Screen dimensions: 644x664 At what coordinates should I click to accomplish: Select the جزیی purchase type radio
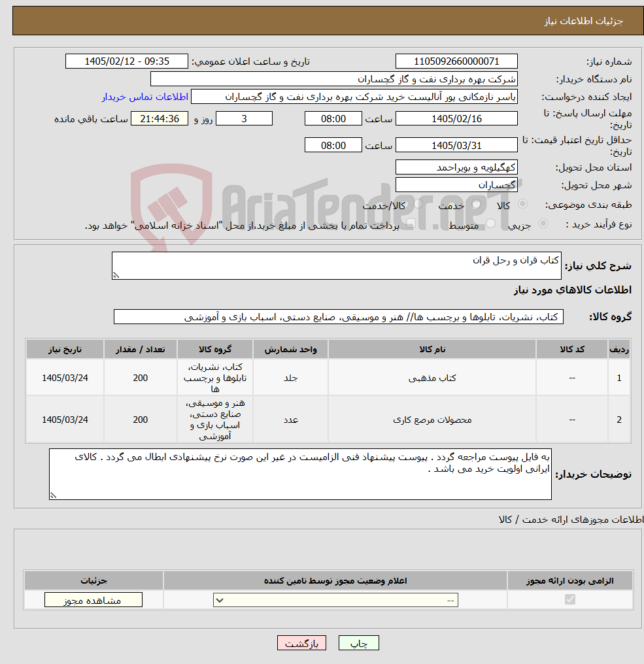[543, 224]
